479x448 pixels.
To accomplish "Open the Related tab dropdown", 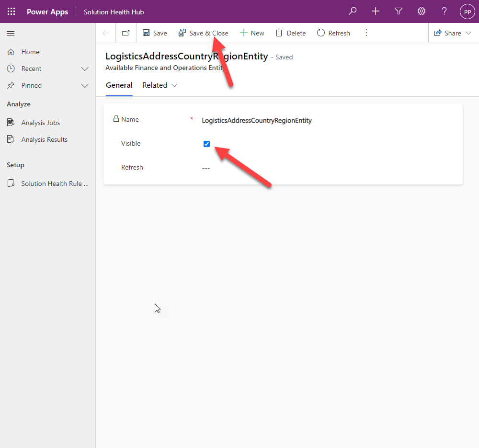I will (x=160, y=85).
